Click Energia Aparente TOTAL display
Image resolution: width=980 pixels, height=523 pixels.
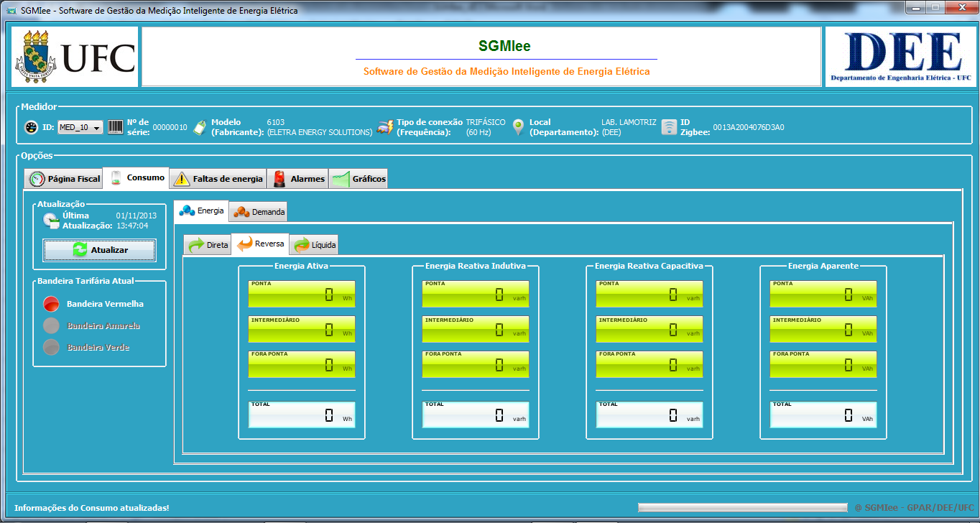[x=823, y=415]
